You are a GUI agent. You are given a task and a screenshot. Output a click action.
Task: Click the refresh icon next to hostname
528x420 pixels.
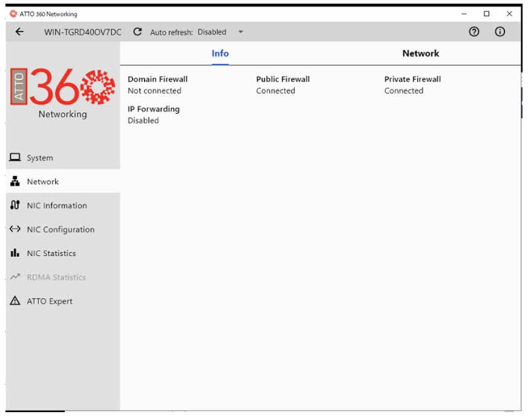(137, 31)
